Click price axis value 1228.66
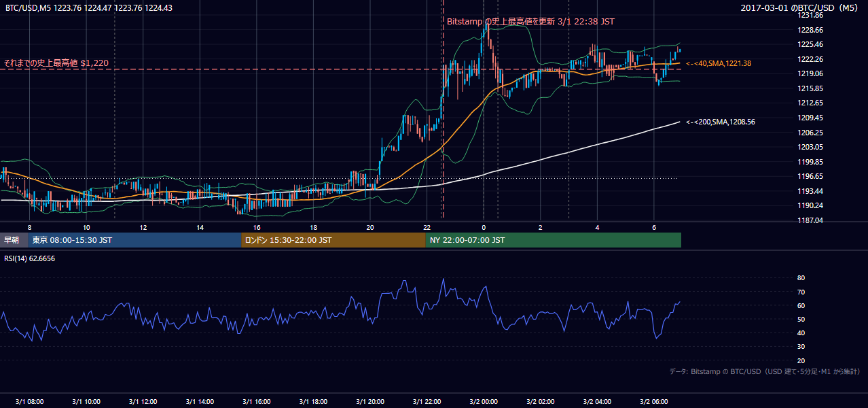Image resolution: width=868 pixels, height=408 pixels. coord(810,31)
